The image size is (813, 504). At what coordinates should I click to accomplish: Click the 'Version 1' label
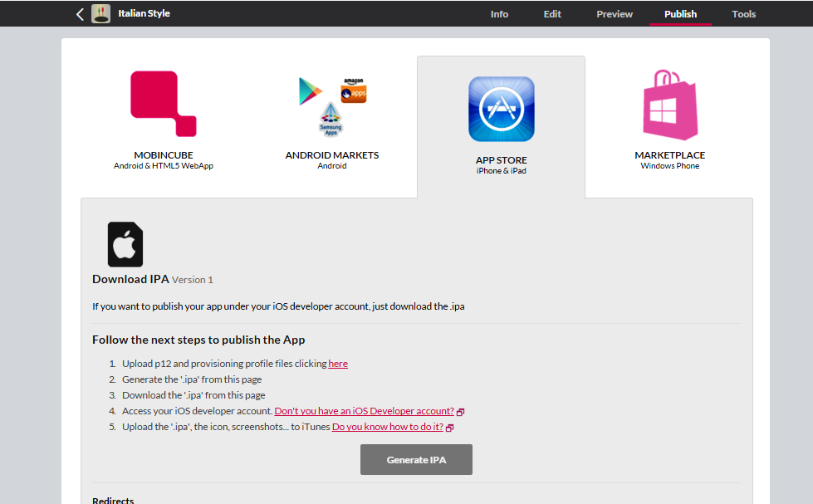tap(193, 280)
